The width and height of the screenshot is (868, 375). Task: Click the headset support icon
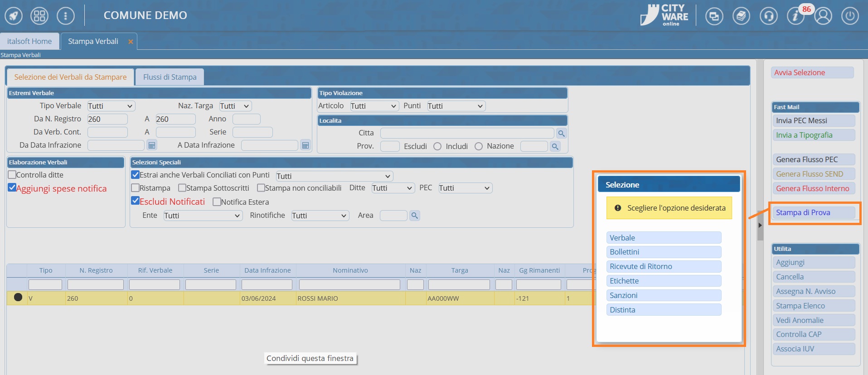point(768,16)
